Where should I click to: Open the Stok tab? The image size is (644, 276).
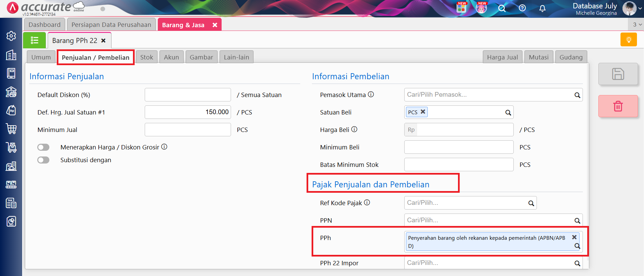(147, 57)
